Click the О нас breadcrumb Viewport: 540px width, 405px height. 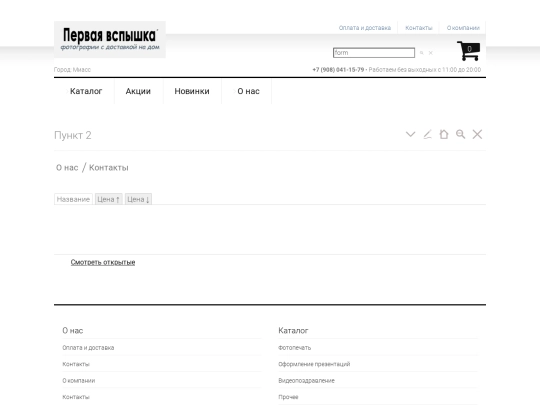click(67, 168)
